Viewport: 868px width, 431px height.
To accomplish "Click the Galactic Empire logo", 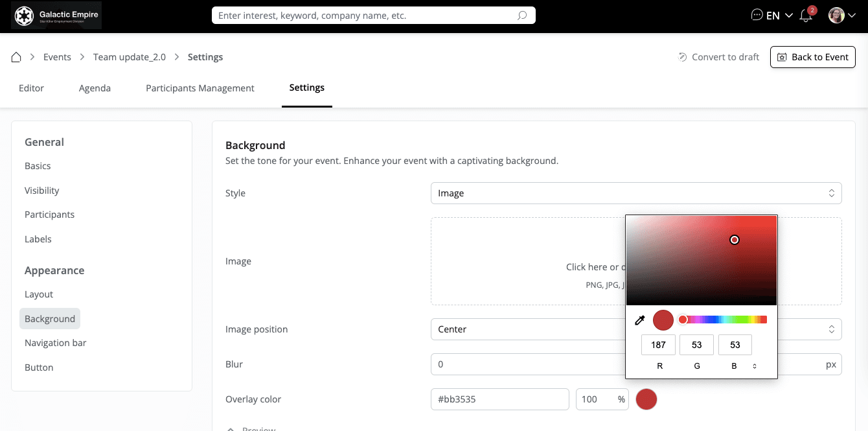I will [56, 16].
